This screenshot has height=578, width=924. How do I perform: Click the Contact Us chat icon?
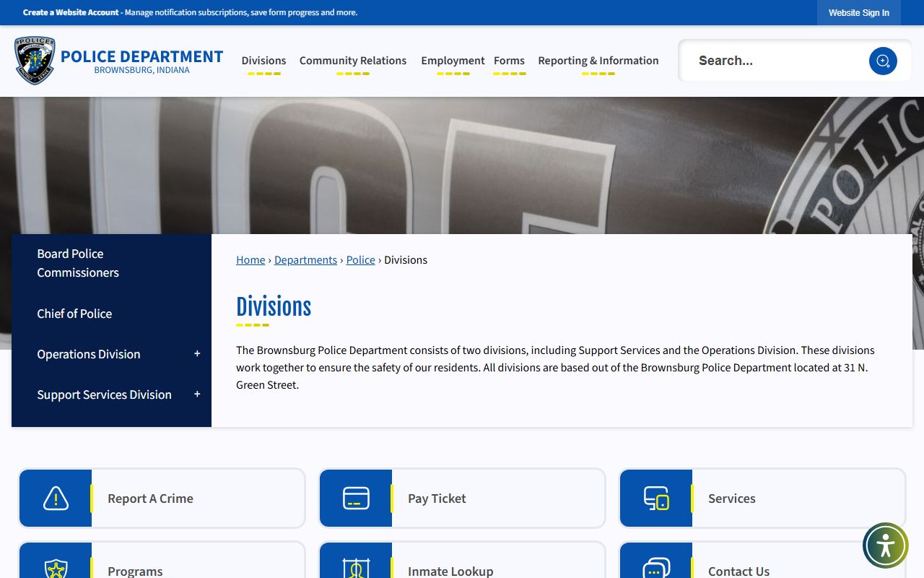656,569
